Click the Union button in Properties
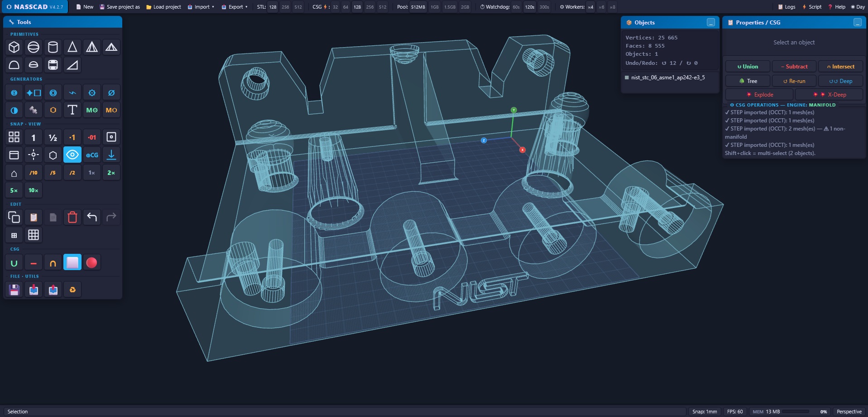This screenshot has width=868, height=417. (x=748, y=67)
